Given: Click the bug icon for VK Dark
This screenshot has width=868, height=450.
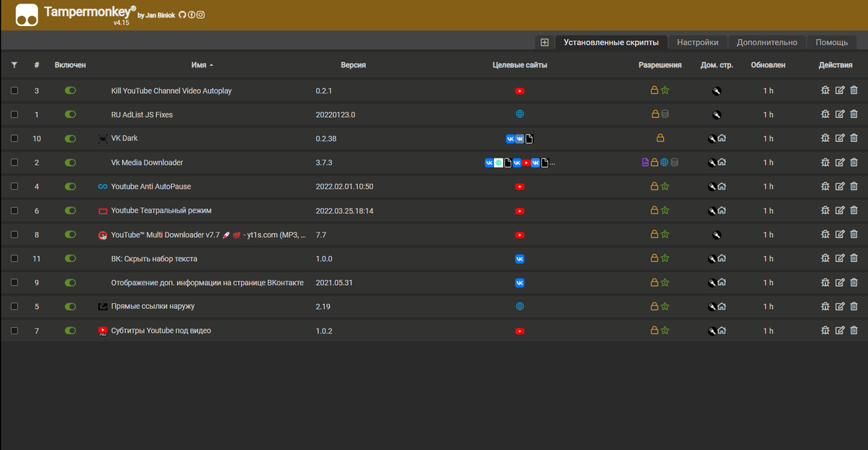Looking at the screenshot, I should [825, 138].
